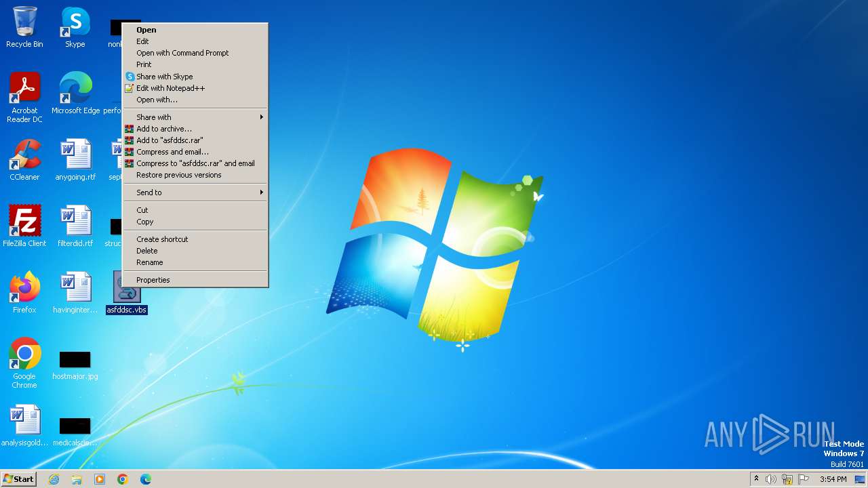Open Microsoft Edge from the taskbar
This screenshot has width=868, height=488.
tap(146, 479)
